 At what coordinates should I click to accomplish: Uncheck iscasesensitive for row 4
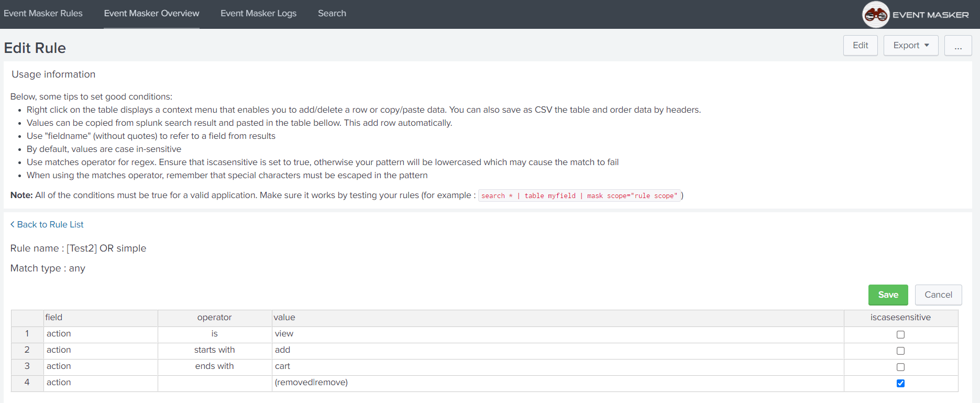click(900, 384)
